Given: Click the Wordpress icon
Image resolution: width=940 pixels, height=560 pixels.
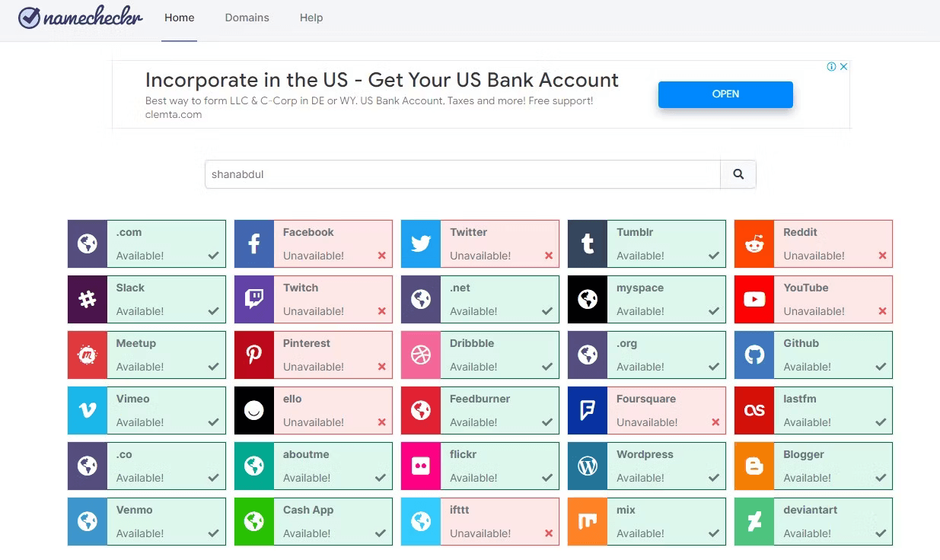Looking at the screenshot, I should (x=588, y=466).
